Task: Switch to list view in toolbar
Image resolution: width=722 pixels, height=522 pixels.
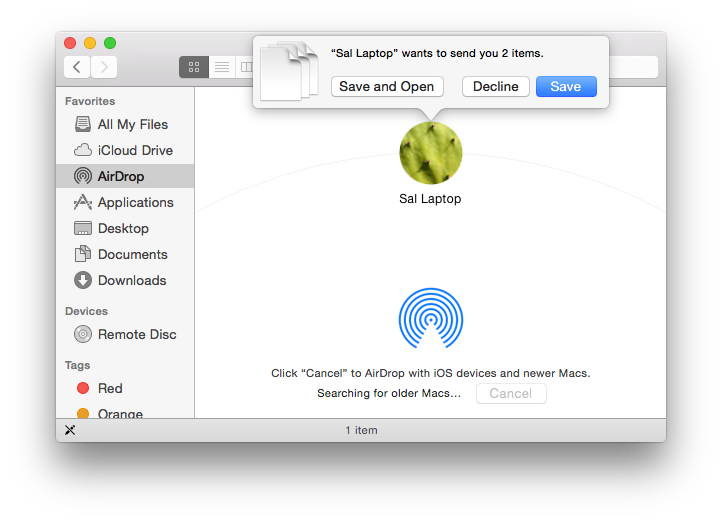Action: click(222, 67)
